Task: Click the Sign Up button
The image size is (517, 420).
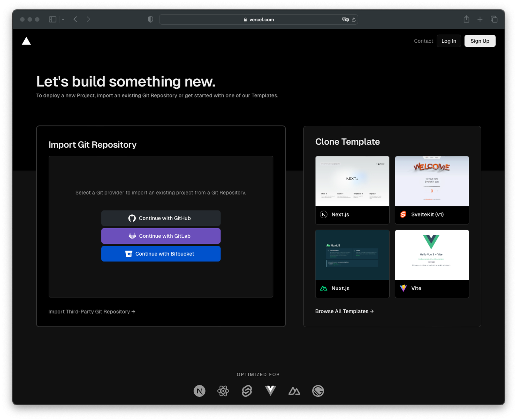Action: [480, 41]
